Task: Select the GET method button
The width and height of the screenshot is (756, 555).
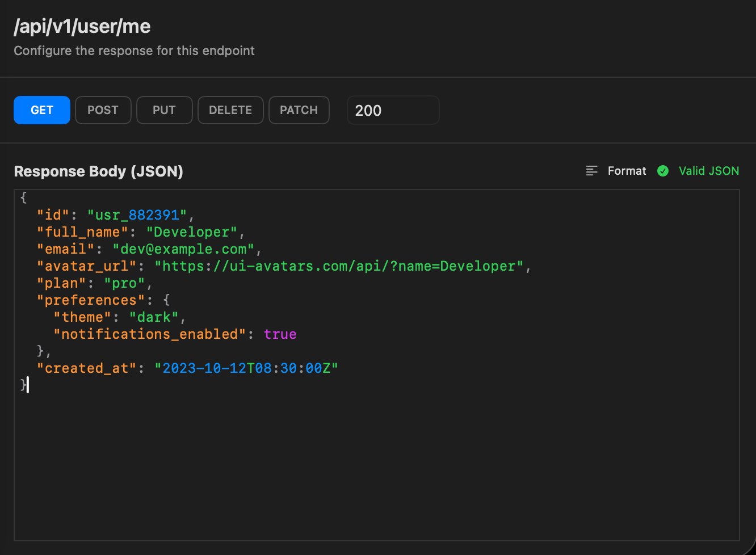Action: [41, 110]
